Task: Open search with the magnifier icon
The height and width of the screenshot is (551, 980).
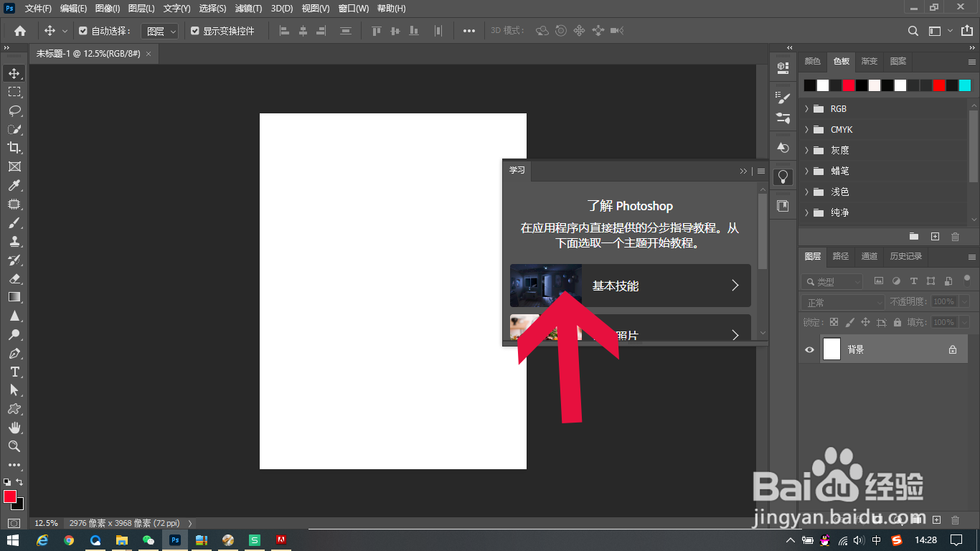Action: (913, 31)
